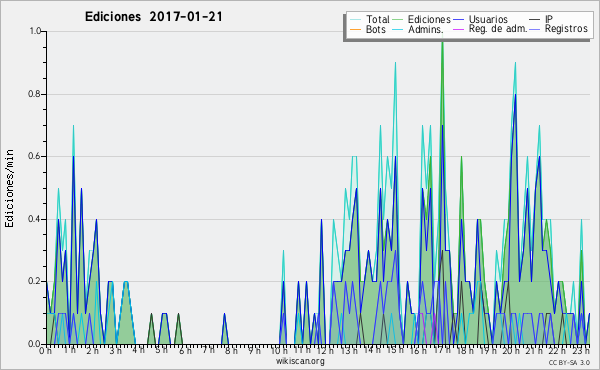Viewport: 600px width, 370px height.
Task: Click the Ediciones/min axis label
Action: (x=9, y=188)
